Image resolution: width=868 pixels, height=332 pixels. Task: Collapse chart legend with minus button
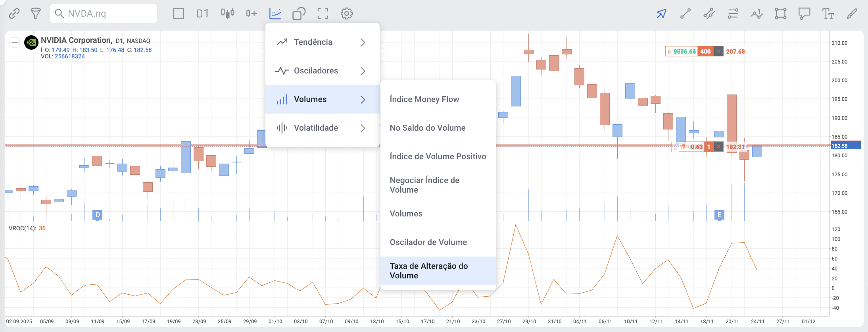click(15, 42)
